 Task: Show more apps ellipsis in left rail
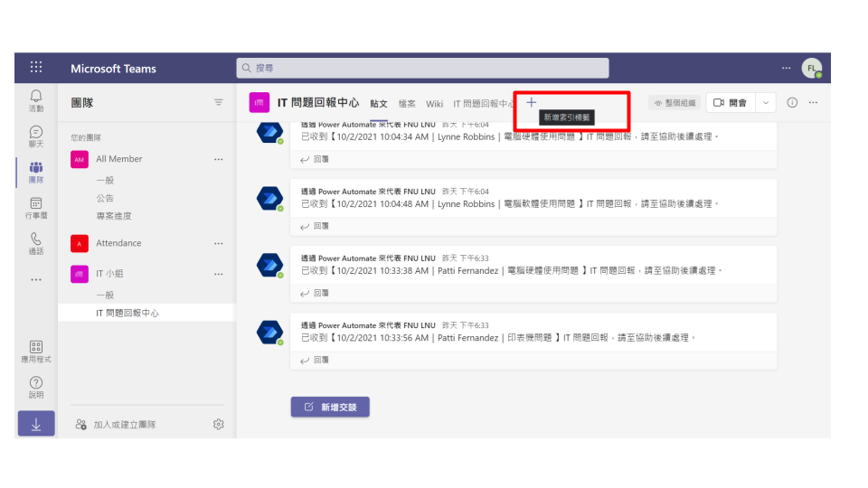click(x=36, y=280)
